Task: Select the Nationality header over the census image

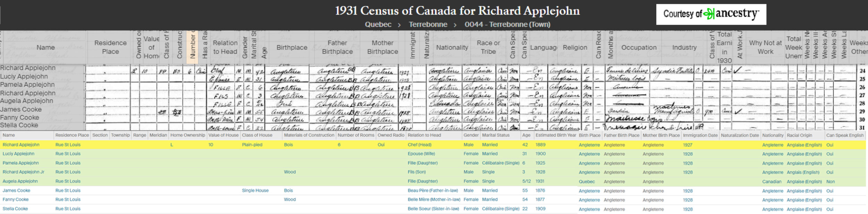Action: click(x=452, y=47)
